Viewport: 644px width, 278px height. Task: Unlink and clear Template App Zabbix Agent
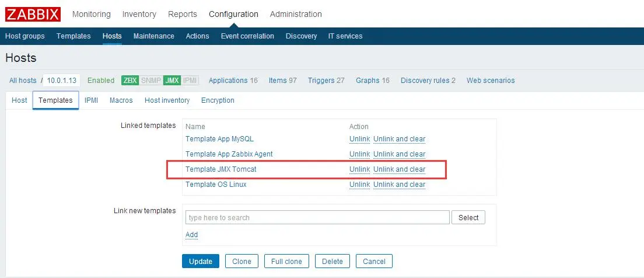[x=399, y=154]
